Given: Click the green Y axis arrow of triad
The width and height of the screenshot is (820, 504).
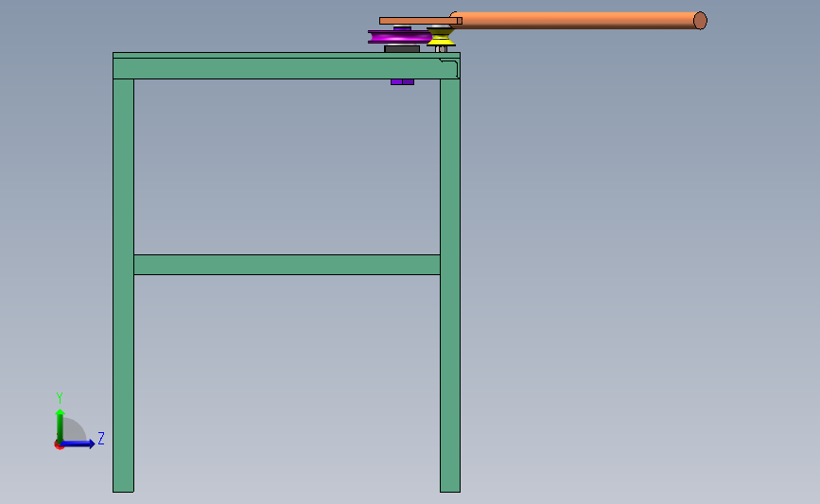Looking at the screenshot, I should pyautogui.click(x=61, y=425).
